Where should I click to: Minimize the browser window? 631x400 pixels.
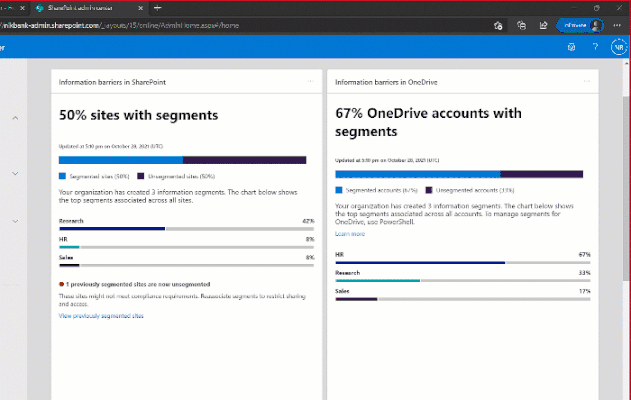click(x=574, y=8)
